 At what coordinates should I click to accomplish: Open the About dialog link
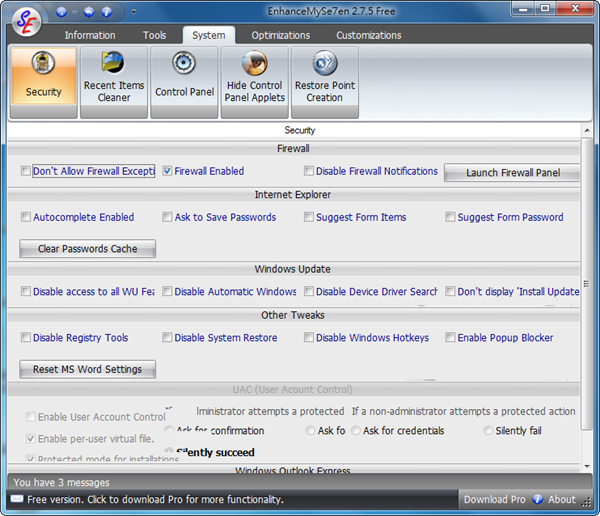(x=562, y=500)
